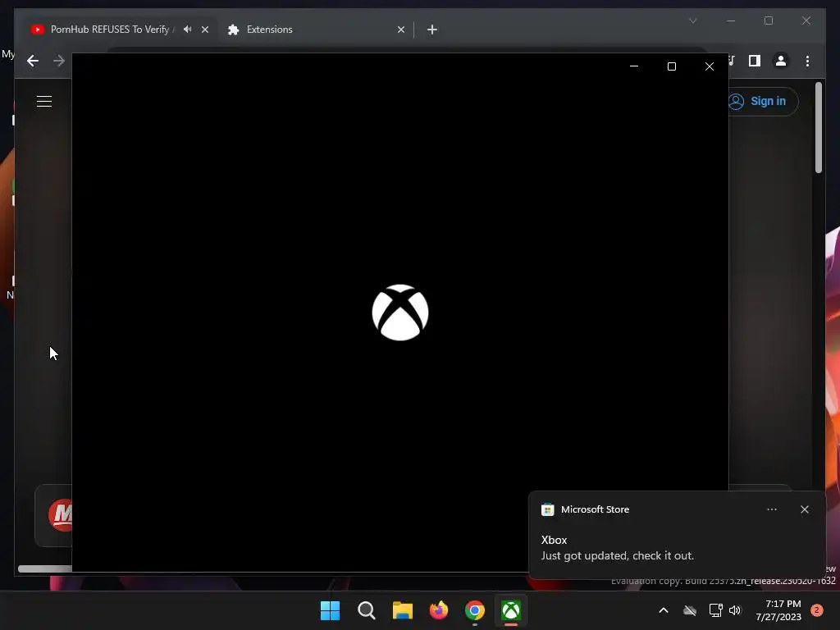Switch to Chrome via taskbar icon

pos(475,610)
